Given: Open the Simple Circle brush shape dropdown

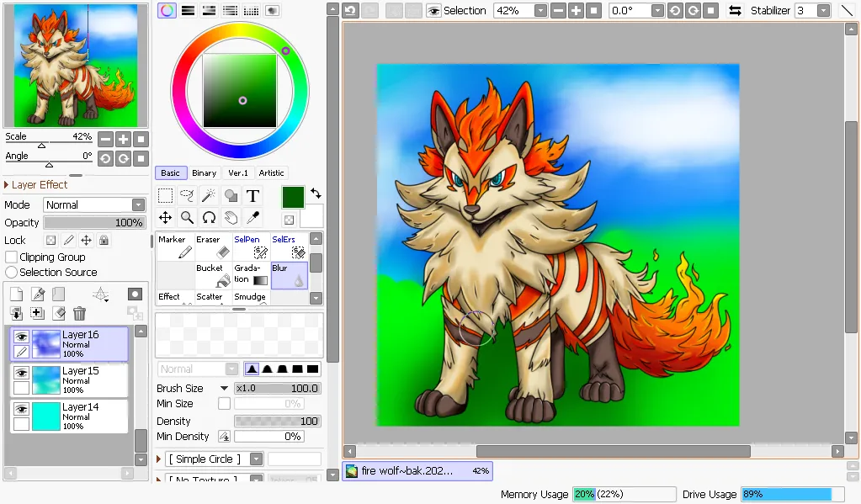Looking at the screenshot, I should pos(257,459).
